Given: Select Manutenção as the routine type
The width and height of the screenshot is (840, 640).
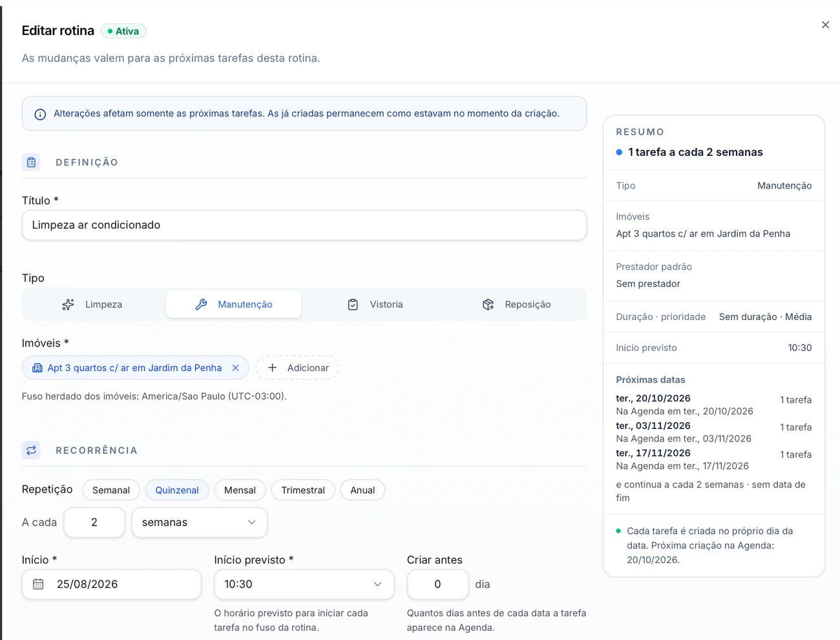Looking at the screenshot, I should click(x=234, y=304).
